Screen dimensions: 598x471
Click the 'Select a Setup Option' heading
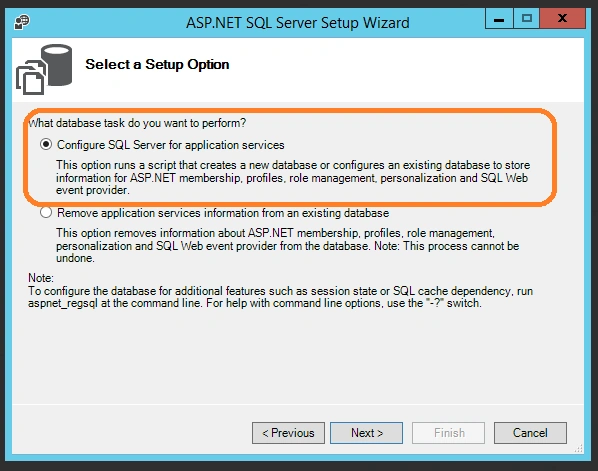point(157,64)
